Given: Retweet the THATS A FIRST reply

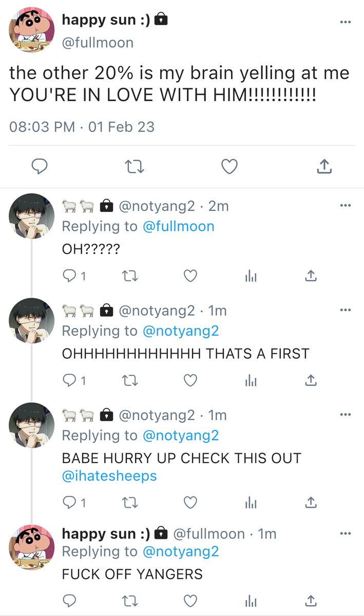Looking at the screenshot, I should [131, 380].
